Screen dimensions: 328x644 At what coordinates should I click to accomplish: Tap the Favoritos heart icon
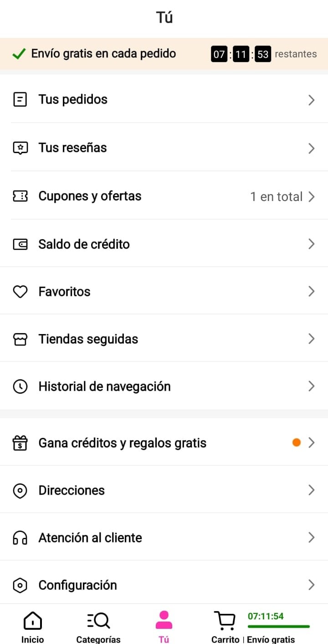point(20,292)
